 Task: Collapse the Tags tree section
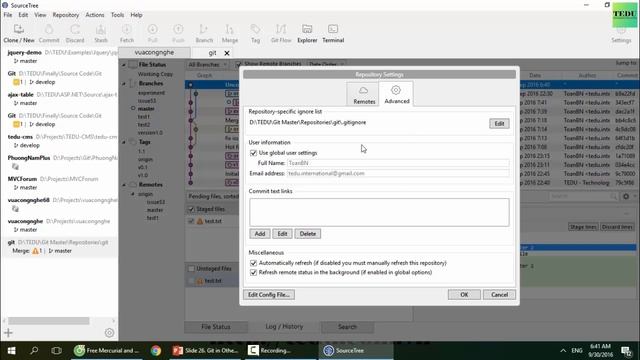coord(124,142)
